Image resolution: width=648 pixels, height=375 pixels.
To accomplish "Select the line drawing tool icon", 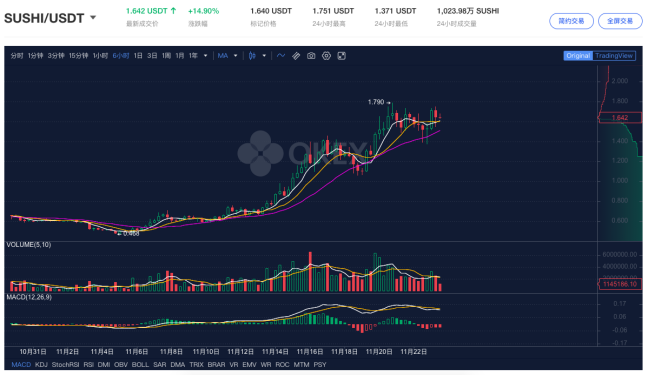I will [x=281, y=55].
